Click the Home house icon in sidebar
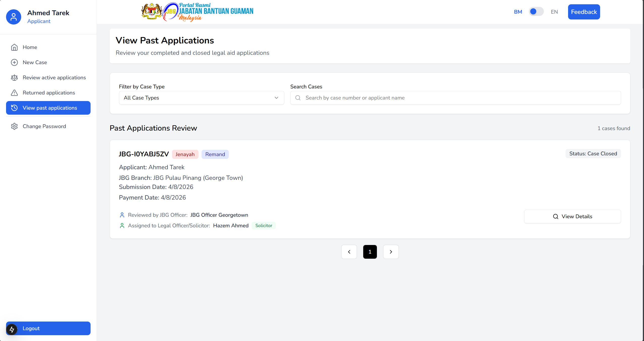 point(14,47)
